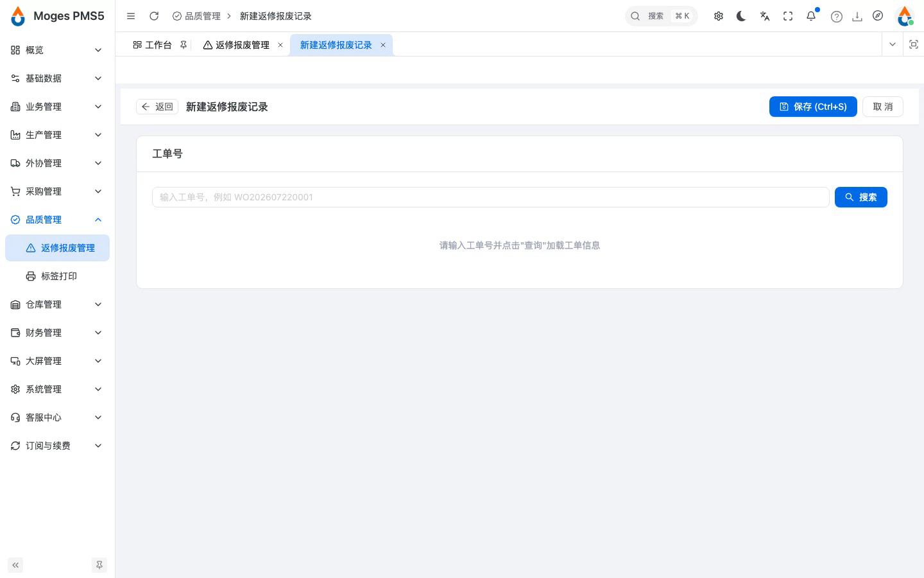Open the tab list dropdown chevron
Image resolution: width=924 pixels, height=578 pixels.
[893, 44]
